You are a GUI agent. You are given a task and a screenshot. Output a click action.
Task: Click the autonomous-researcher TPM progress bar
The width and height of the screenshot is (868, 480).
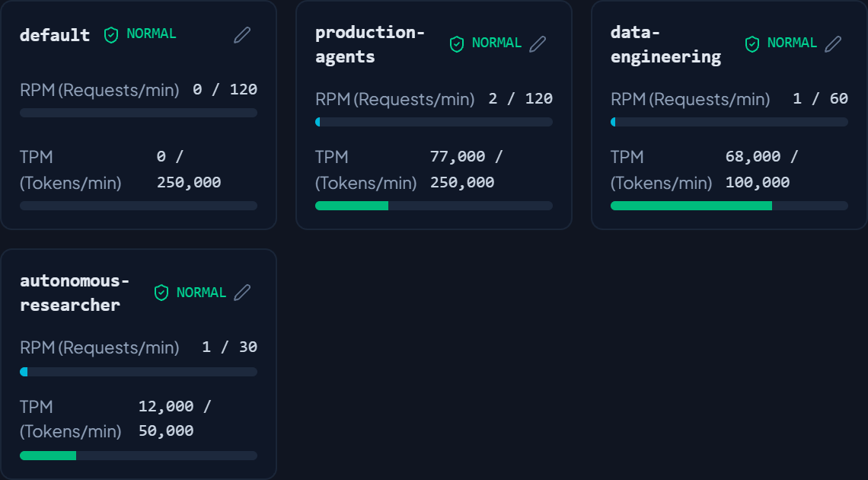[x=139, y=456]
